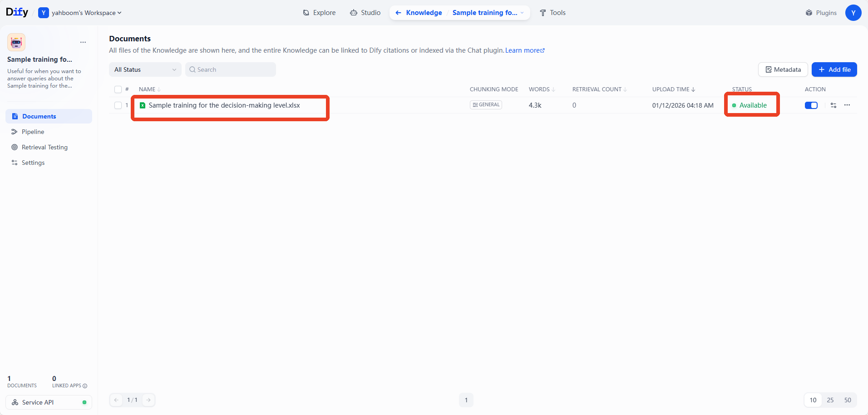The width and height of the screenshot is (868, 415).
Task: Go to the next page arrow
Action: coord(148,400)
